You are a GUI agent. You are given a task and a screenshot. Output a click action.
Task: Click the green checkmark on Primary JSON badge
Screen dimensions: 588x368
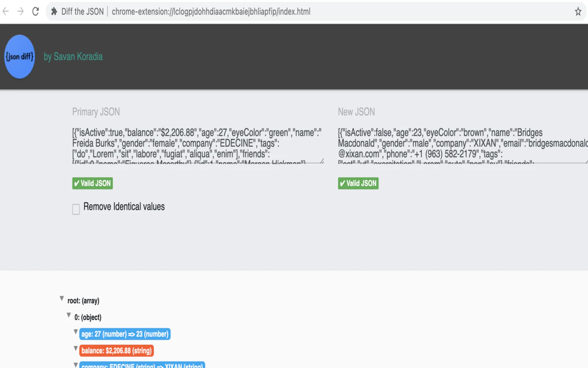tap(77, 183)
